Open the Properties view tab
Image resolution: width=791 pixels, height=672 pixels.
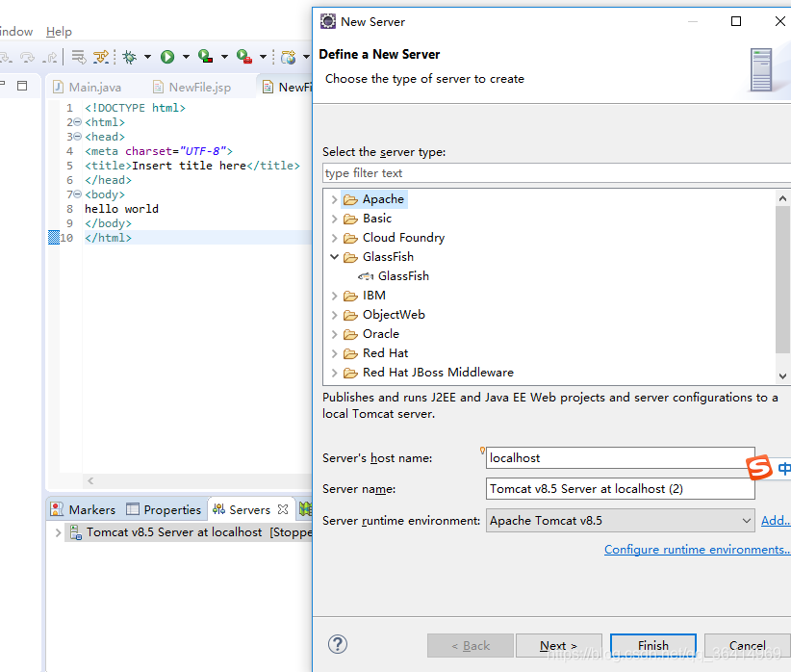click(x=164, y=509)
